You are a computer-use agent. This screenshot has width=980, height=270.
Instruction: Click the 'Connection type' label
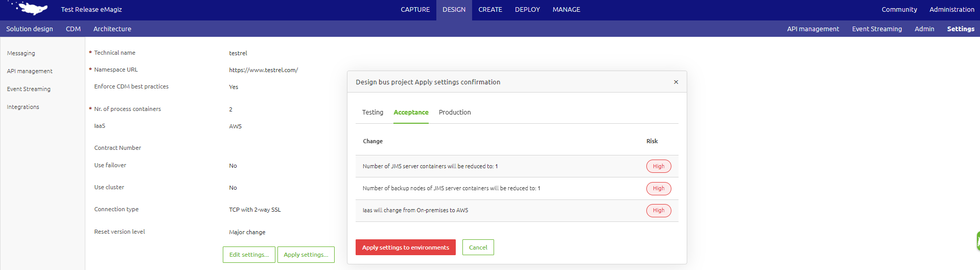tap(116, 209)
